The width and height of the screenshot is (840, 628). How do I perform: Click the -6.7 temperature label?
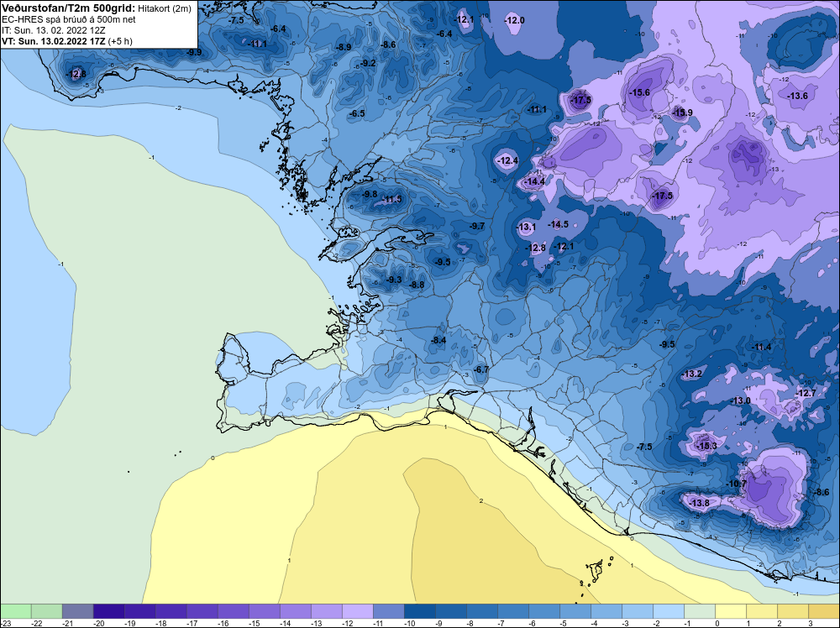(481, 370)
